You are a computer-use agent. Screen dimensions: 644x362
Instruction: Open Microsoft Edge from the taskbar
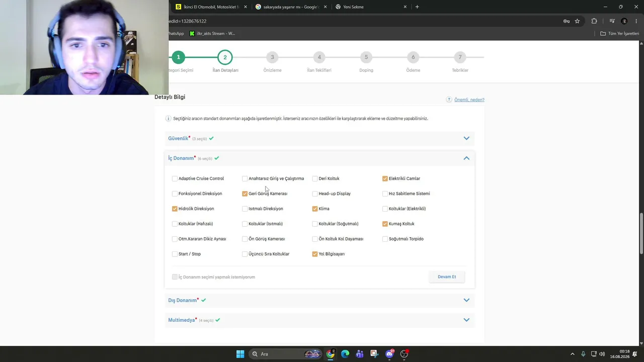pos(345,354)
